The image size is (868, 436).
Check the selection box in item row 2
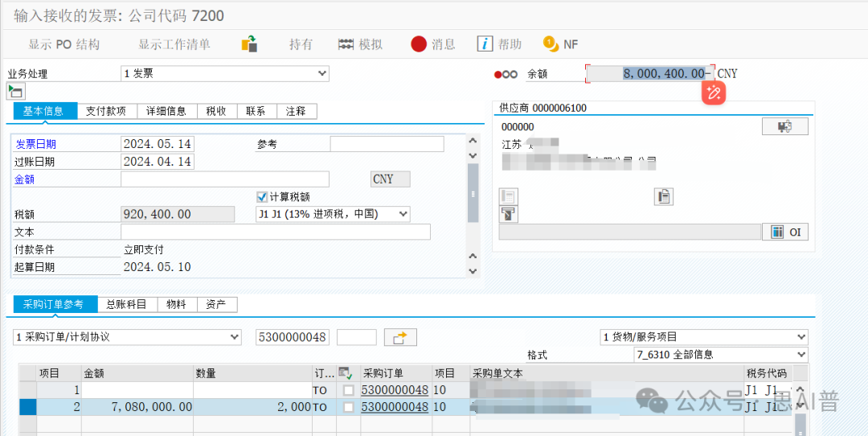pos(349,408)
